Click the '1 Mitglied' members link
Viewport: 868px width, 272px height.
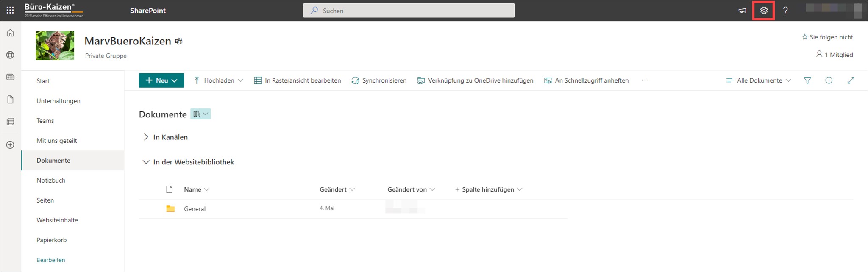pos(835,55)
